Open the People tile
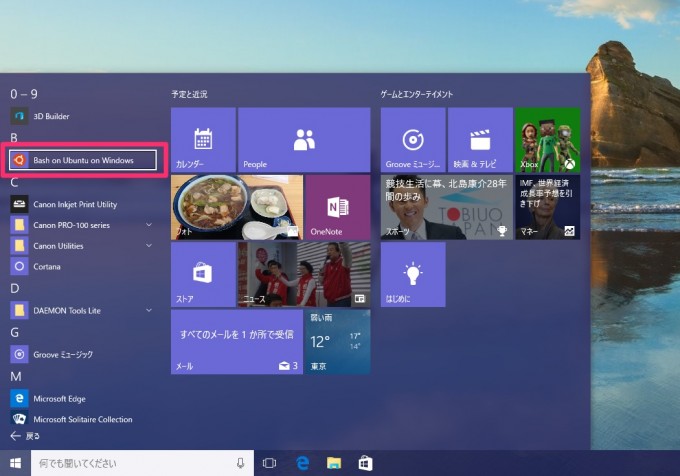The image size is (680, 476). [304, 140]
